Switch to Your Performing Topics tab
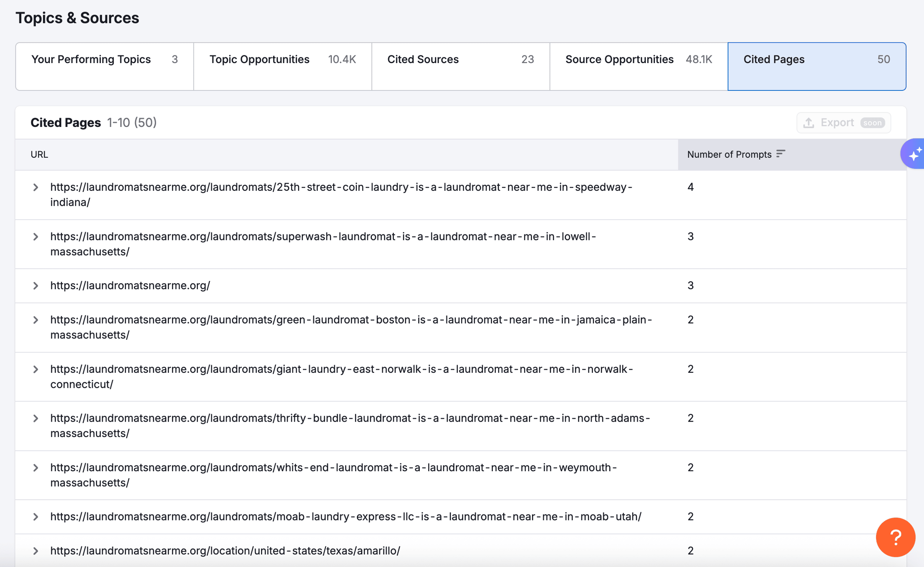The image size is (924, 567). 104,66
